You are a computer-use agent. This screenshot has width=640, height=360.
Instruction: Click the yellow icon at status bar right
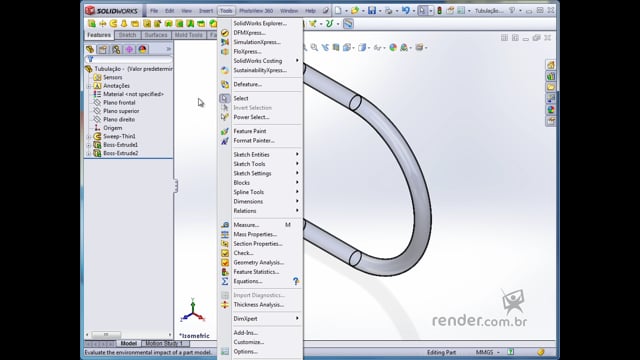click(540, 352)
